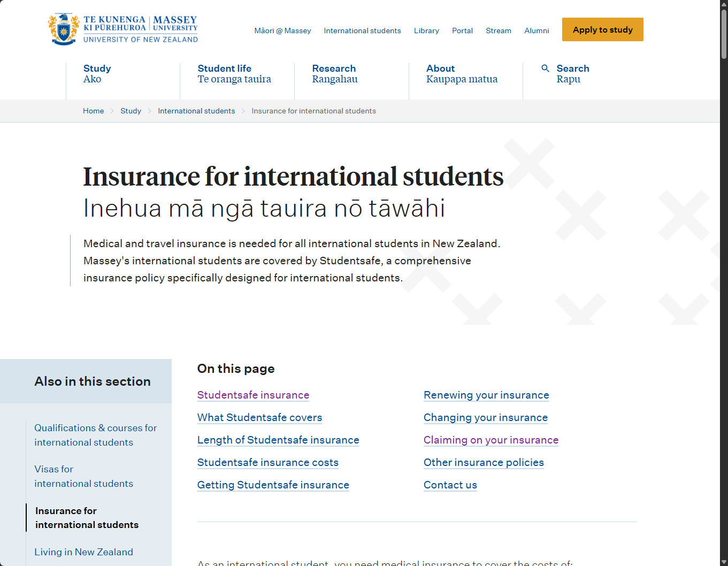Click the scrollbar up arrow
The width and height of the screenshot is (728, 566).
(x=724, y=4)
